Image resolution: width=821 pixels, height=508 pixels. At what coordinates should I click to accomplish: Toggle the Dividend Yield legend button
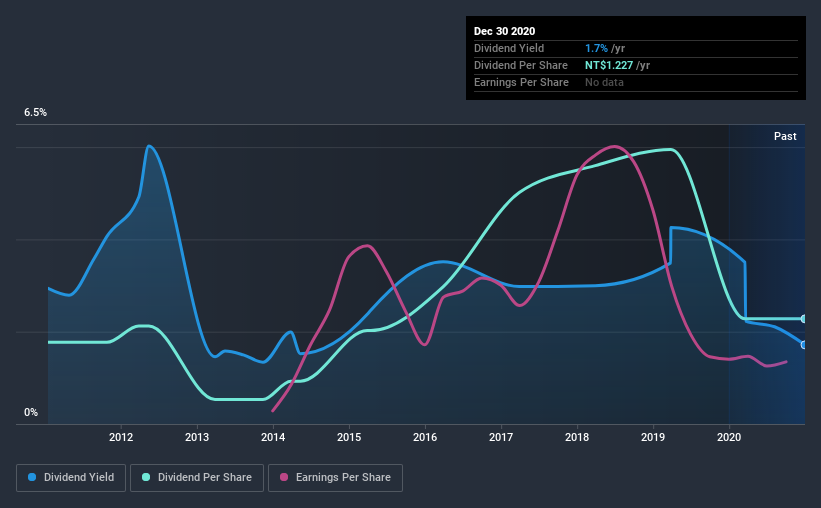[x=71, y=478]
